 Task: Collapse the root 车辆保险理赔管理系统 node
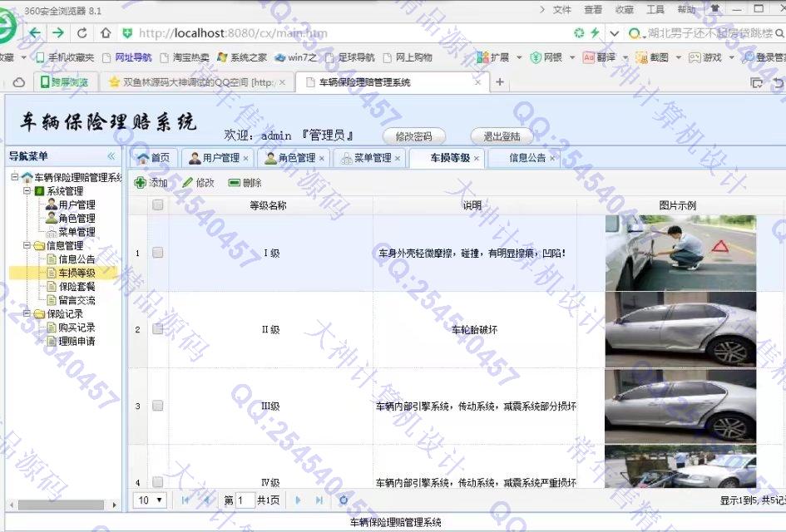pyautogui.click(x=14, y=176)
